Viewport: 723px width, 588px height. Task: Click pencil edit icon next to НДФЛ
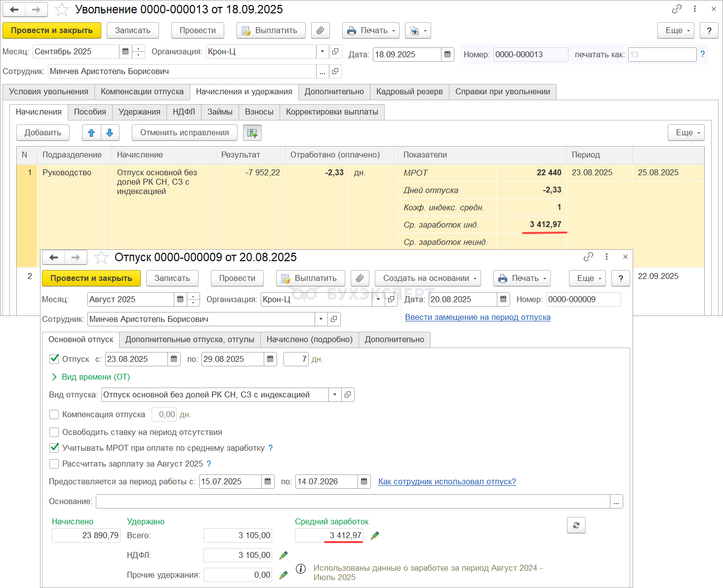tap(283, 555)
